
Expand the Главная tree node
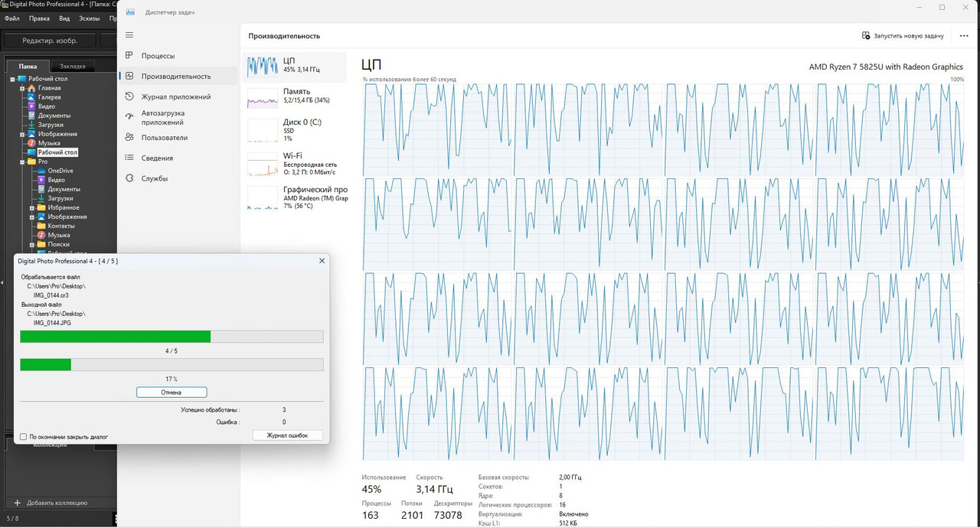point(22,88)
